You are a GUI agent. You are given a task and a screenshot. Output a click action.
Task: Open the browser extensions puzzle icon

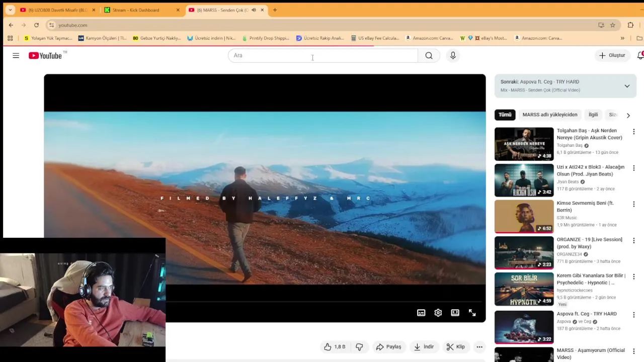coord(630,25)
